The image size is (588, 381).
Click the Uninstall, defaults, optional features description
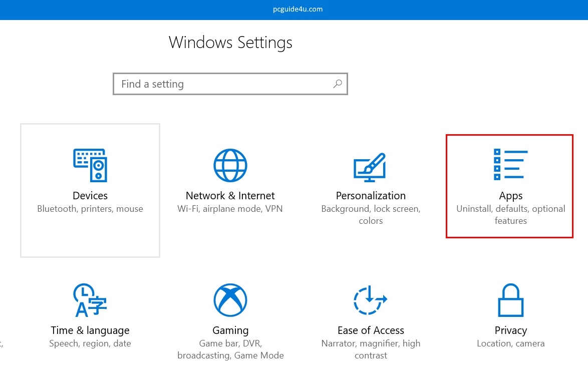coord(510,215)
